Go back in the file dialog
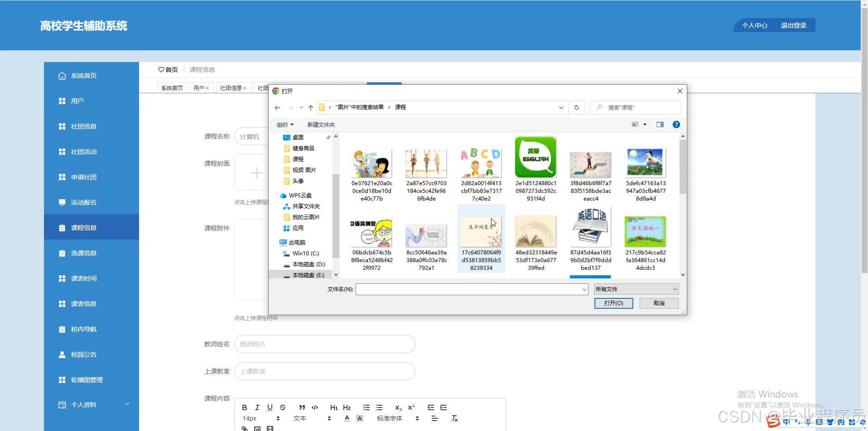Viewport: 868px width, 431px height. click(277, 108)
